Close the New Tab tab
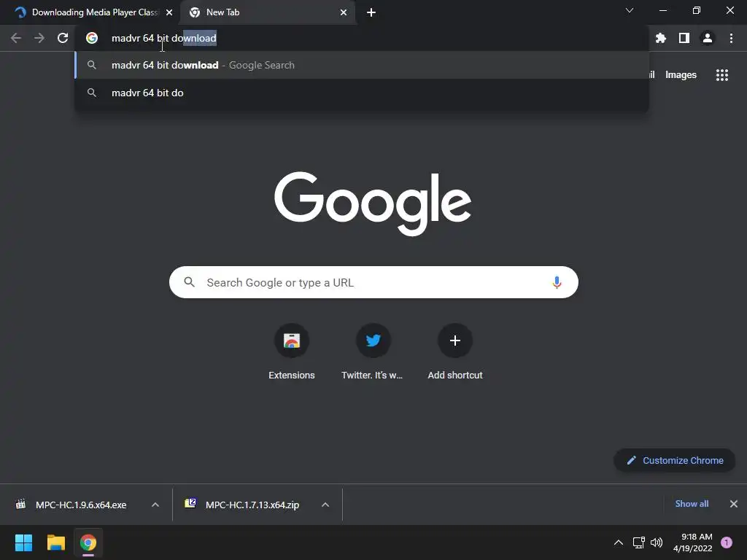Viewport: 747px width, 560px height. click(344, 12)
